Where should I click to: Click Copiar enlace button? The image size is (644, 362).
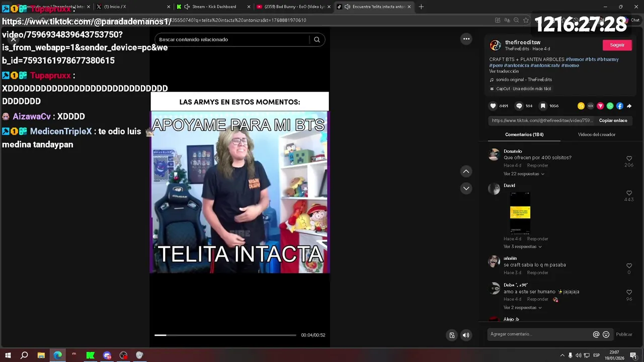coord(613,121)
